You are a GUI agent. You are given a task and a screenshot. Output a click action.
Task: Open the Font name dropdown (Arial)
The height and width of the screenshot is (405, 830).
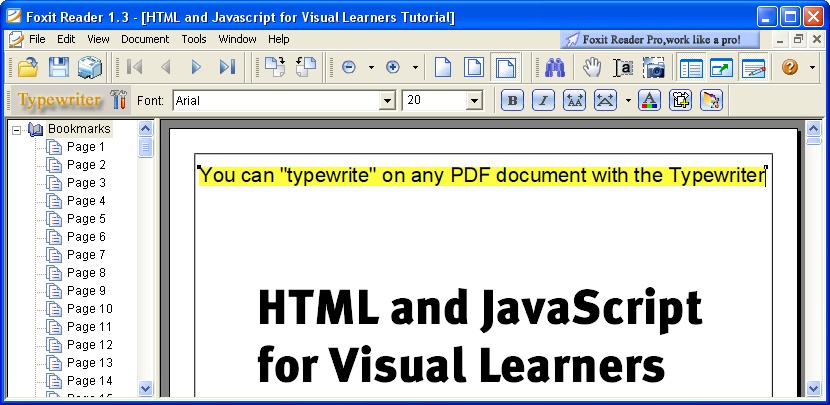coord(387,101)
